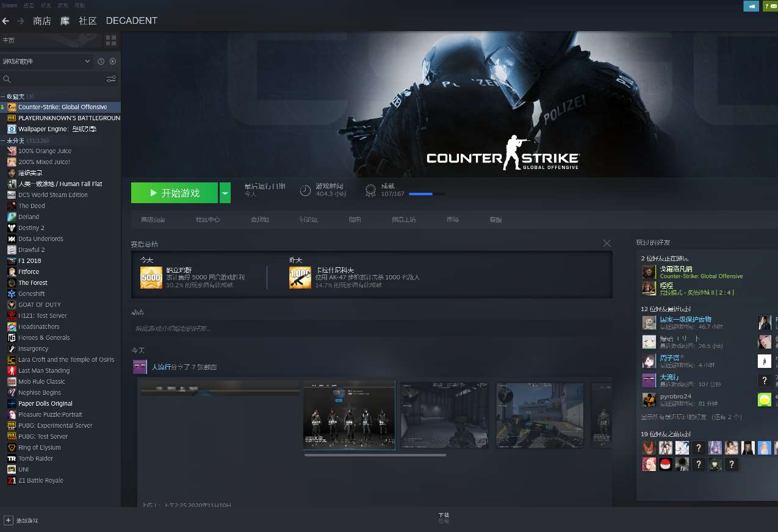Select The Forest in game list
The height and width of the screenshot is (532, 778).
pos(33,282)
